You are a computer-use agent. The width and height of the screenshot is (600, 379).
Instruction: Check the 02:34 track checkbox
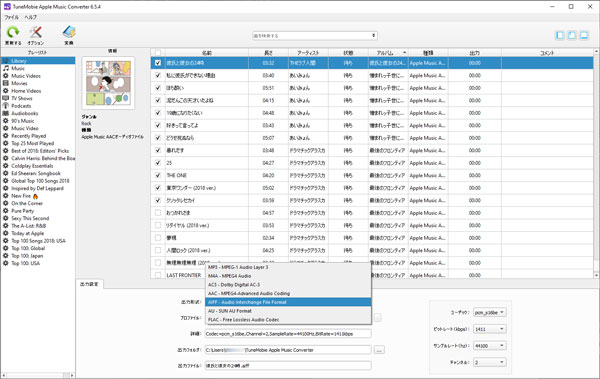pyautogui.click(x=158, y=238)
